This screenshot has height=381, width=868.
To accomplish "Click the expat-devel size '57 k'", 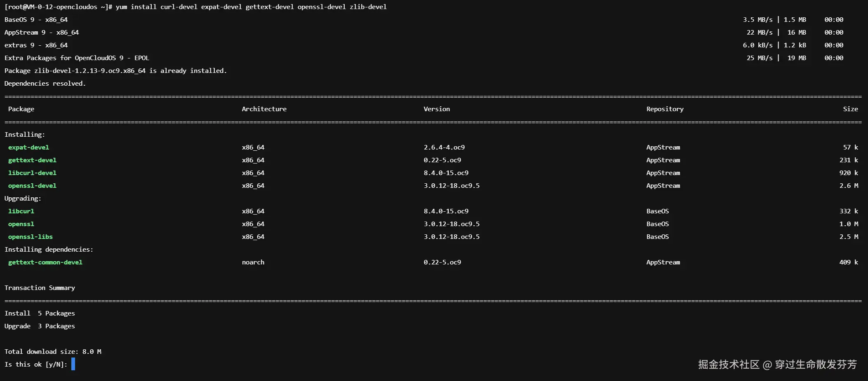I will coord(851,147).
